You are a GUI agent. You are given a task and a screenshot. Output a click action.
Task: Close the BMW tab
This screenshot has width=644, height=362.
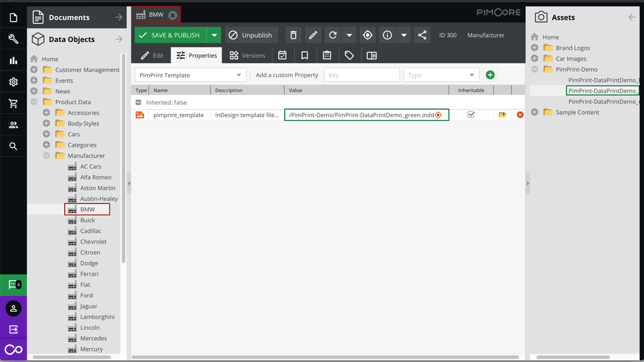pos(173,15)
